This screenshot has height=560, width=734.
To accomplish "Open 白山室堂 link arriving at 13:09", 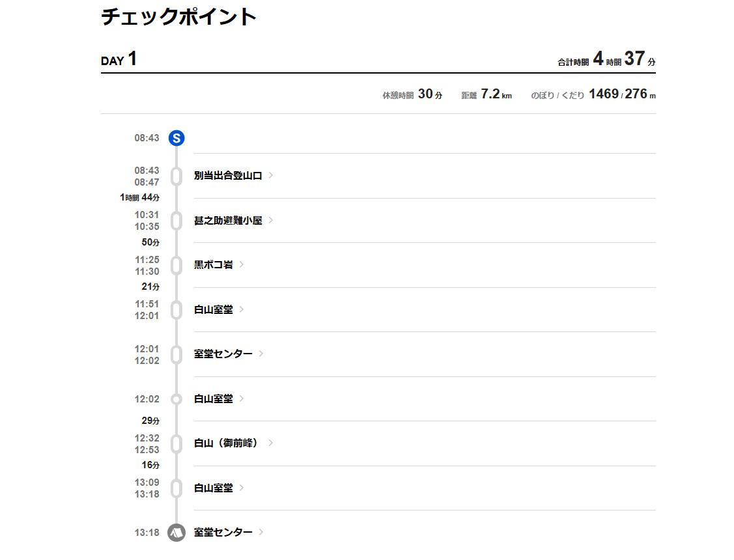I will coord(213,488).
